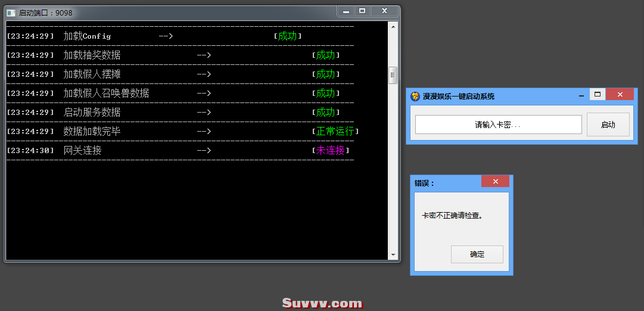
Task: Click the [23:24:30] timestamp
Action: (x=30, y=151)
